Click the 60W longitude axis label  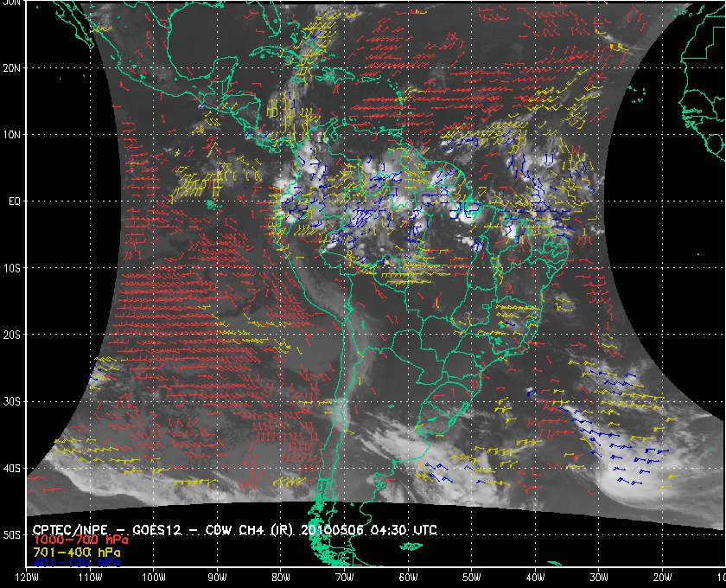pyautogui.click(x=408, y=578)
